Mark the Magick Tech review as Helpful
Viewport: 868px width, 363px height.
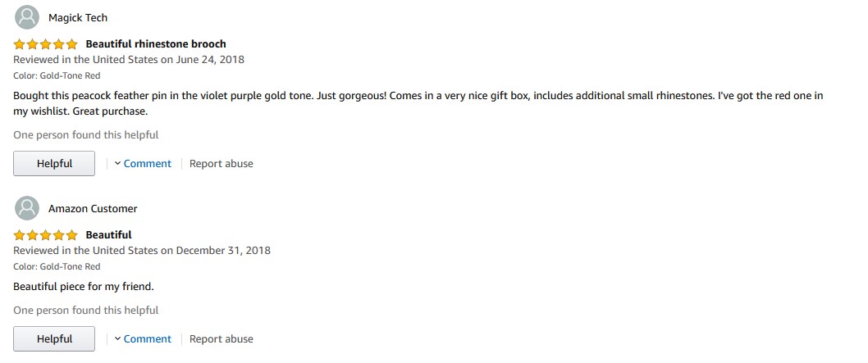pyautogui.click(x=54, y=164)
